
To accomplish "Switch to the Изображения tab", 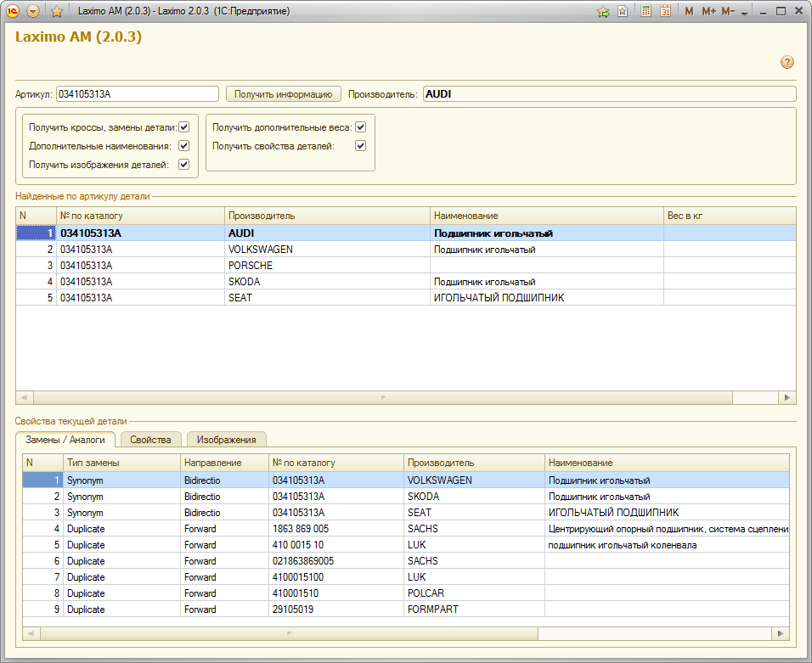I will [x=226, y=440].
